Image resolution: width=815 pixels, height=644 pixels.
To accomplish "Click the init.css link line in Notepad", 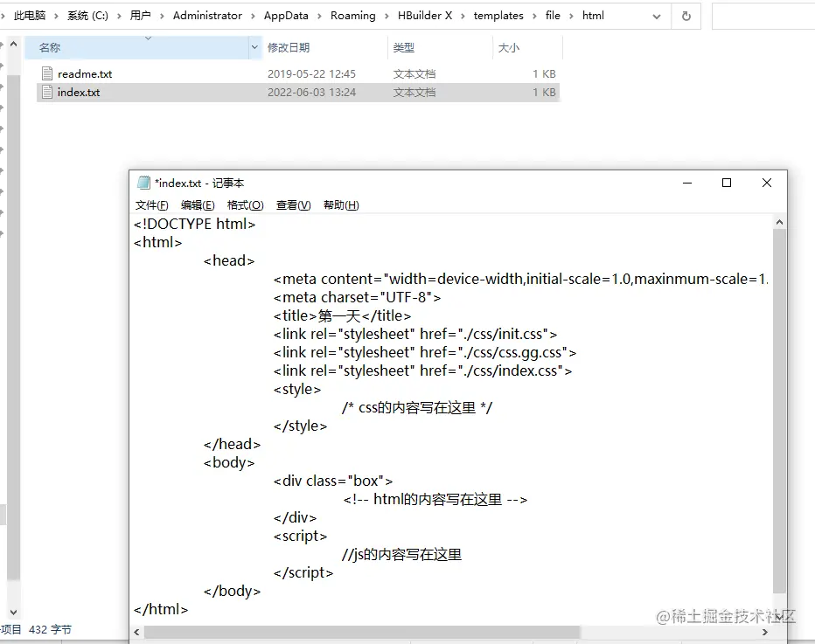I will [x=415, y=334].
